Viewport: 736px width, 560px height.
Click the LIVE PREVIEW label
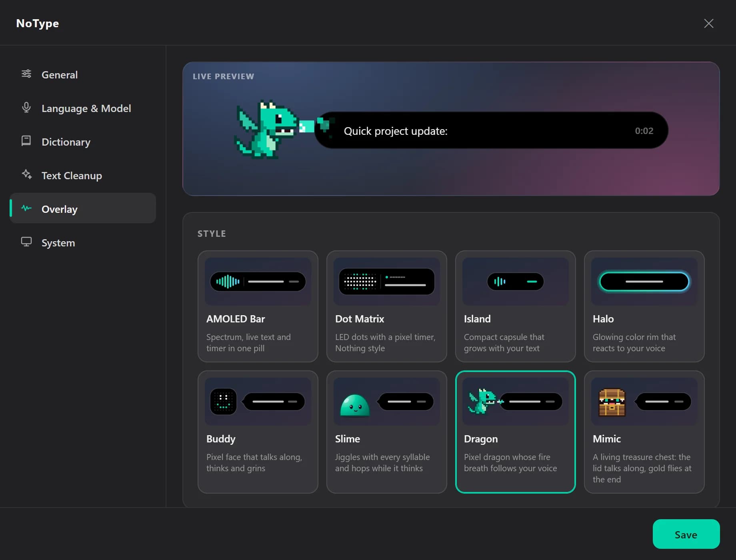click(x=223, y=76)
